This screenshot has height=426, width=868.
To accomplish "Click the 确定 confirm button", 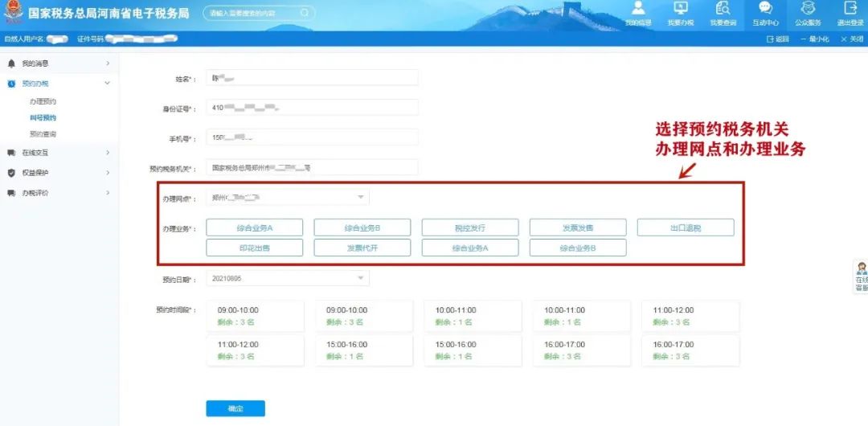I will [x=235, y=408].
